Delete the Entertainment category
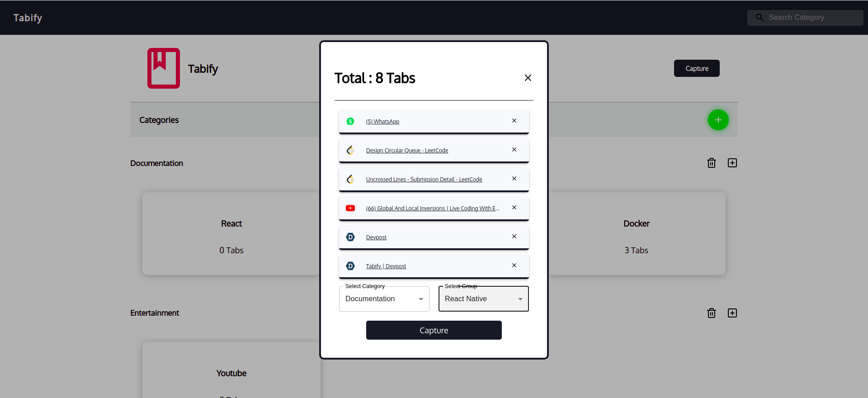The width and height of the screenshot is (868, 398). tap(712, 313)
